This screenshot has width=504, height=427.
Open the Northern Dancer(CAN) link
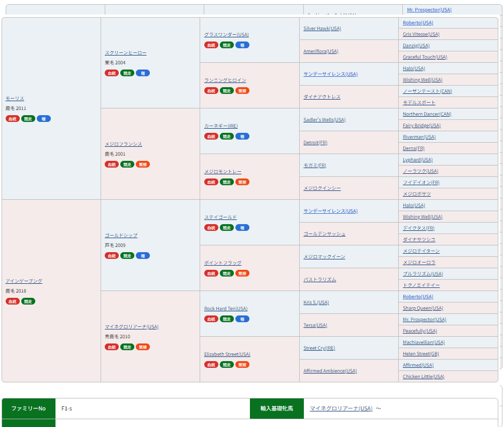coord(427,114)
